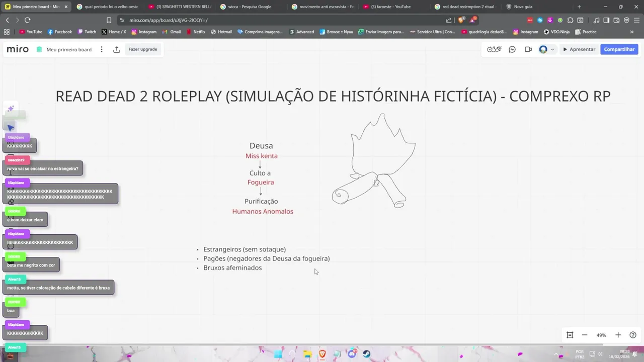Click the Compartilhar button
The width and height of the screenshot is (644, 362).
click(619, 49)
